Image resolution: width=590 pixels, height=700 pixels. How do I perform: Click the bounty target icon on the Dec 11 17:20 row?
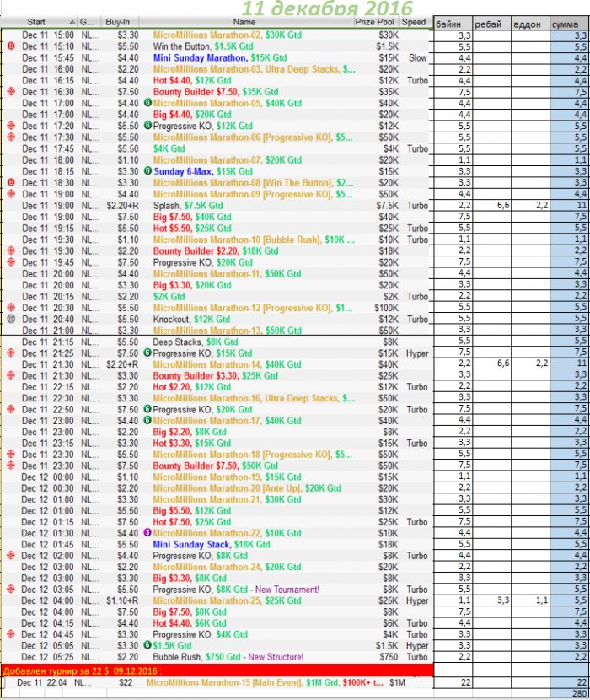point(11,126)
